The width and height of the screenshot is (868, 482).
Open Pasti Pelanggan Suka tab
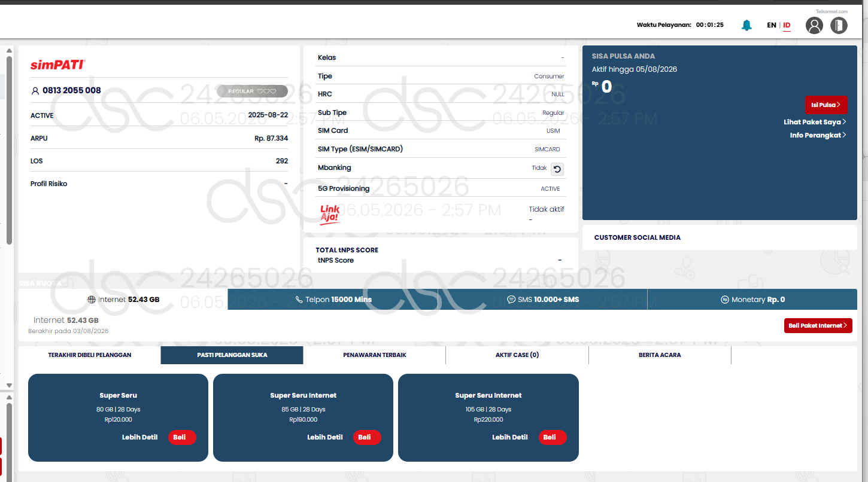pos(232,355)
